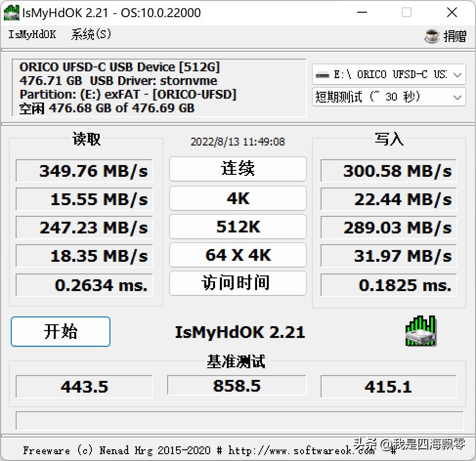Open the 系统(S) menu
Viewport: 476px width, 461px height.
(90, 35)
